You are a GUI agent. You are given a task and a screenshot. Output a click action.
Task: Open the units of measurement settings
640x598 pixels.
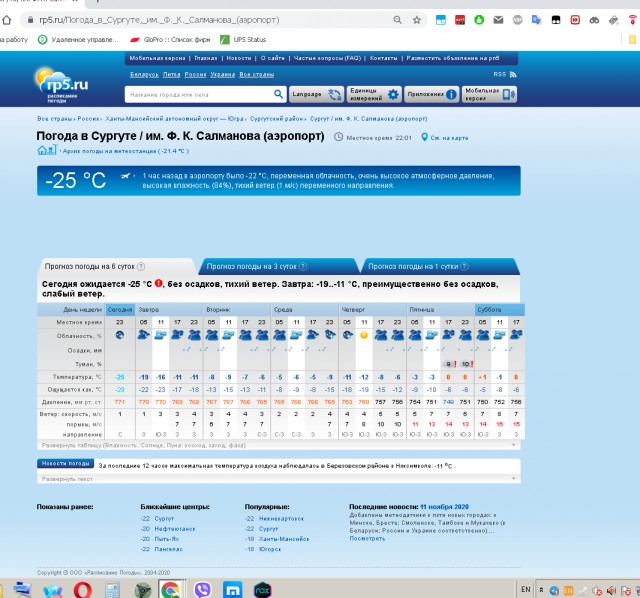coord(374,94)
